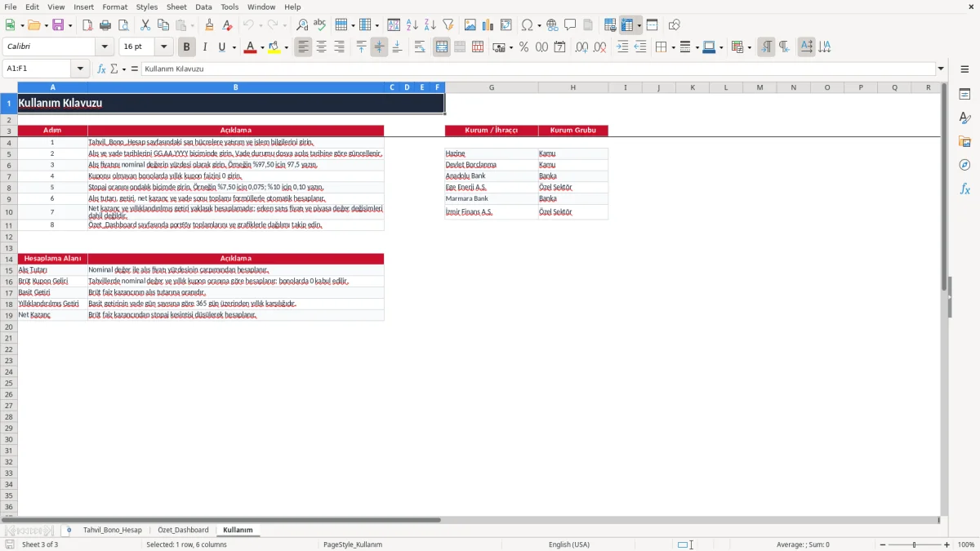
Task: Sort ascending A to Z
Action: coord(412,25)
